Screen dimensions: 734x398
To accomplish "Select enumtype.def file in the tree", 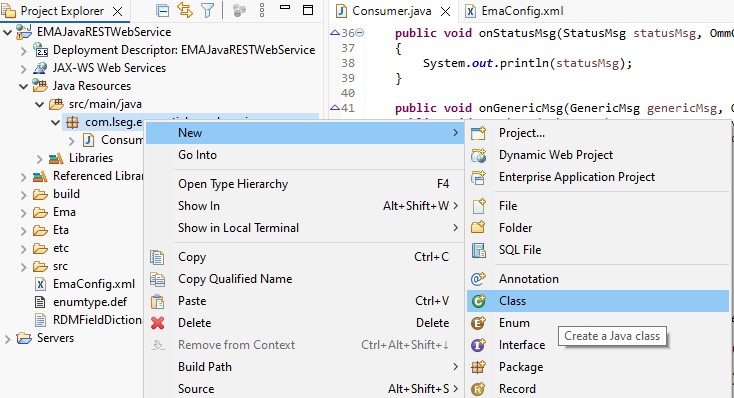I will 90,302.
